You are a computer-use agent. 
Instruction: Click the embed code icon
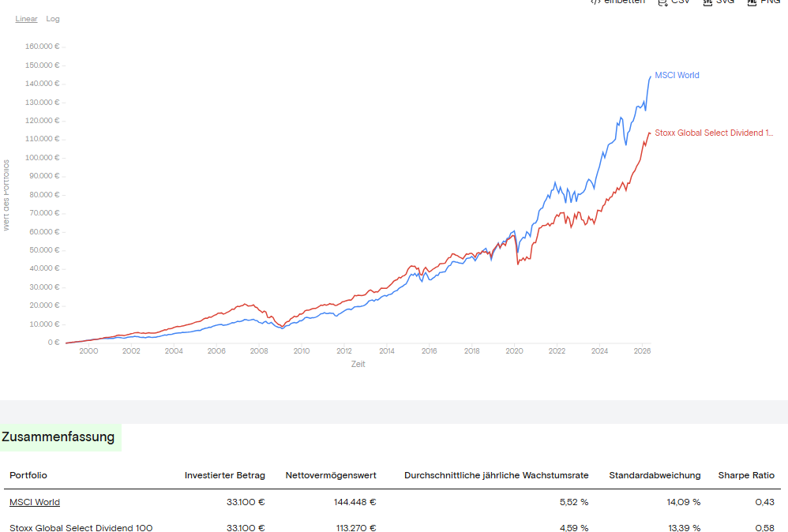click(595, 2)
